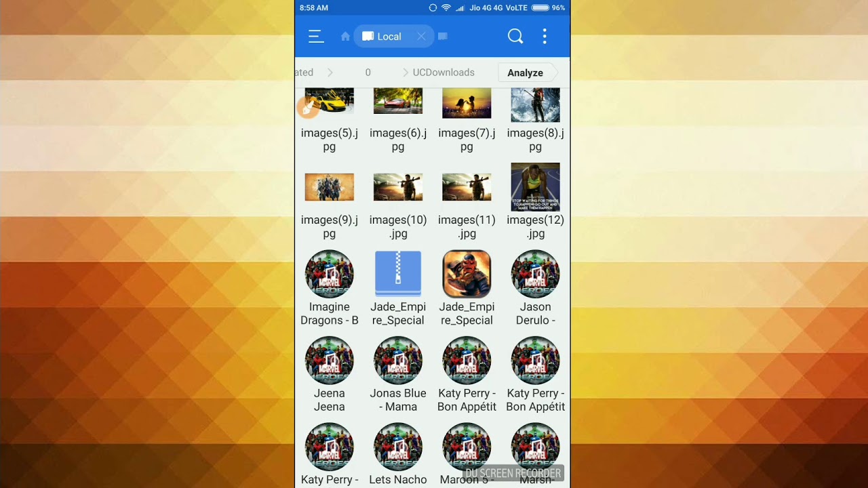The image size is (868, 488).
Task: Click the 'Jeena Jeena' file name
Action: 330,400
